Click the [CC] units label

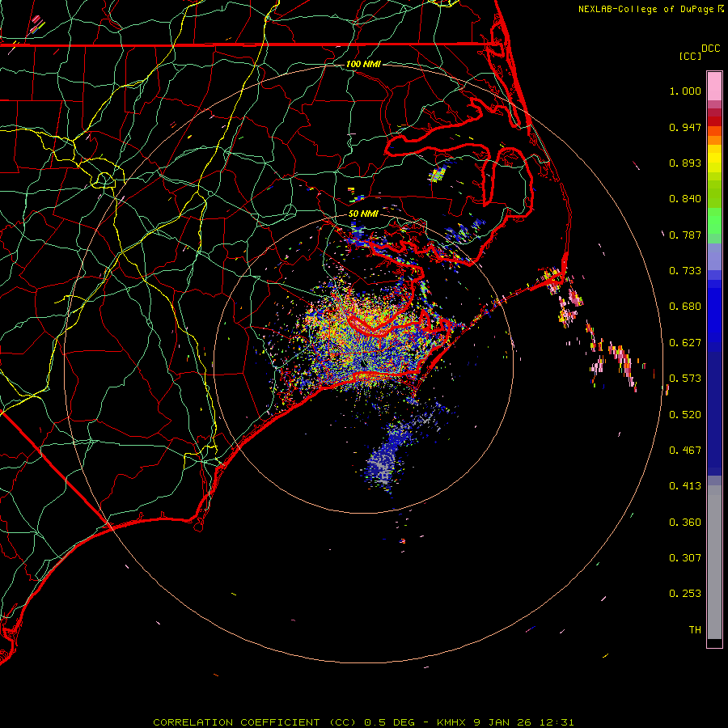coord(690,56)
